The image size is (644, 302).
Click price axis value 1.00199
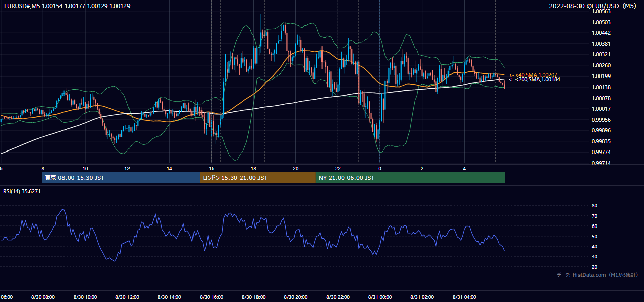point(602,77)
